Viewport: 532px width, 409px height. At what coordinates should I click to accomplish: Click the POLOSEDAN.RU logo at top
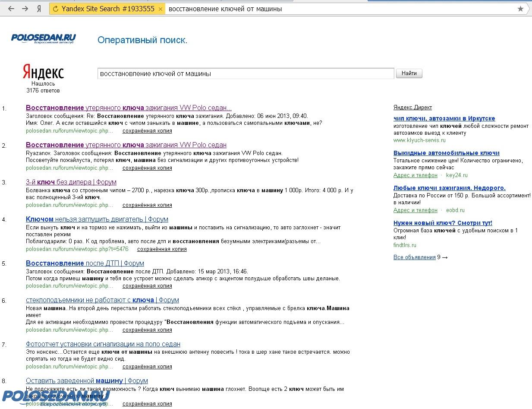43,39
